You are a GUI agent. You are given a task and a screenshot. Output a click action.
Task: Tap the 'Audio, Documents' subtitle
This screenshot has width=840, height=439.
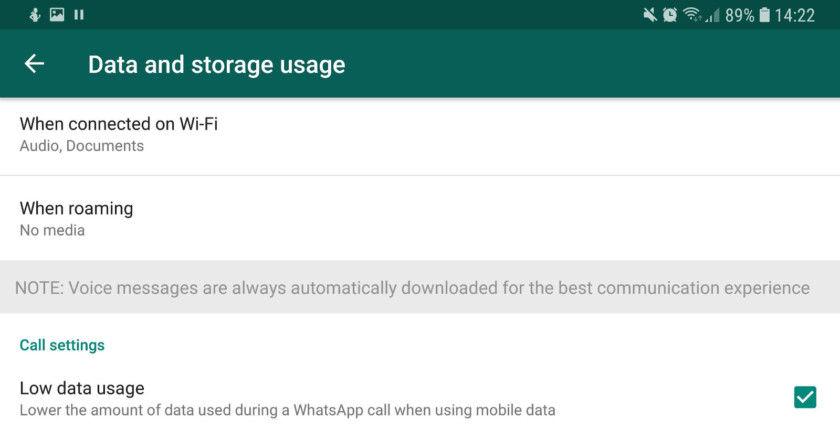[x=82, y=146]
